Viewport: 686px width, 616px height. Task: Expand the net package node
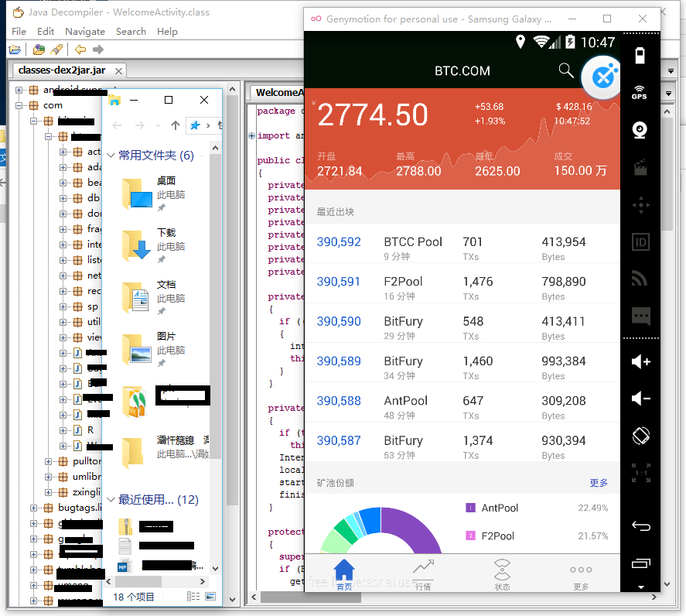click(x=63, y=275)
